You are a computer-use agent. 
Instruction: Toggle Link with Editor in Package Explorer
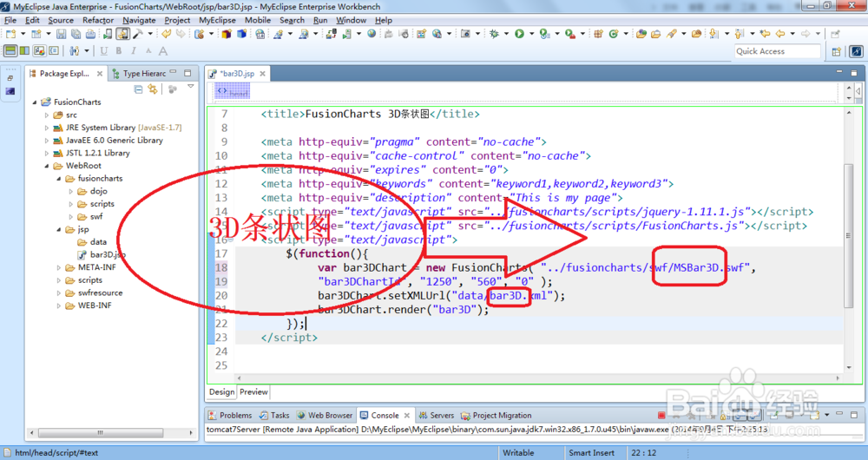click(152, 89)
